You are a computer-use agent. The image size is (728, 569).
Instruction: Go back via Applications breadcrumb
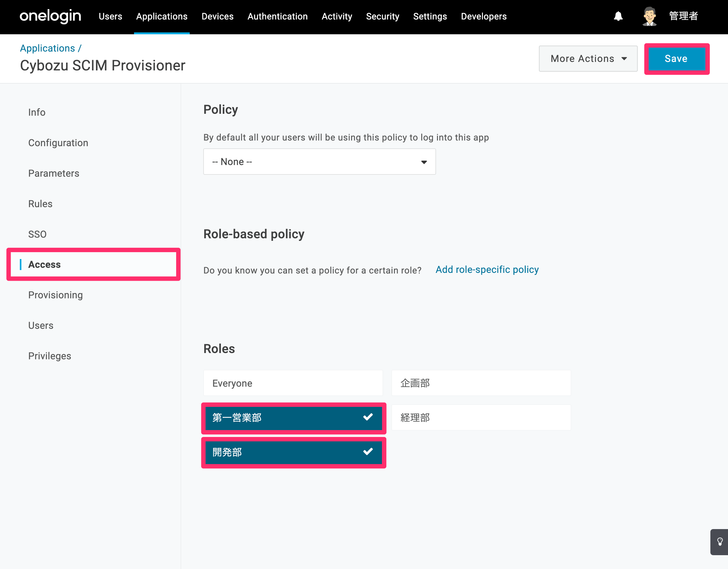pyautogui.click(x=47, y=48)
